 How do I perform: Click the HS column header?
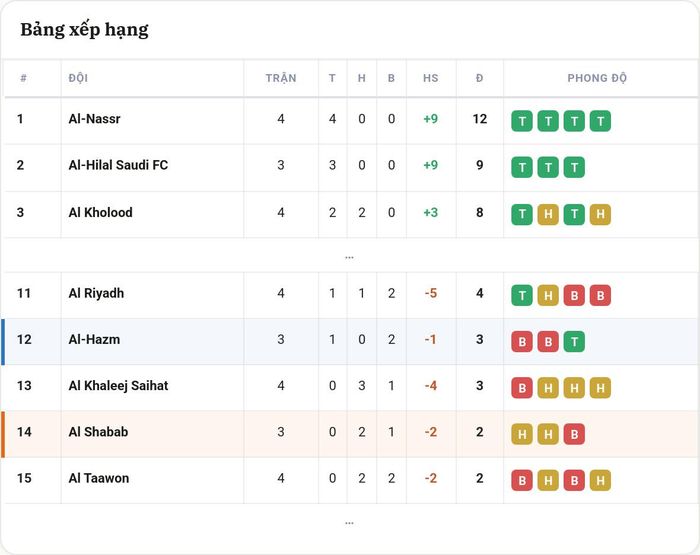pyautogui.click(x=430, y=78)
